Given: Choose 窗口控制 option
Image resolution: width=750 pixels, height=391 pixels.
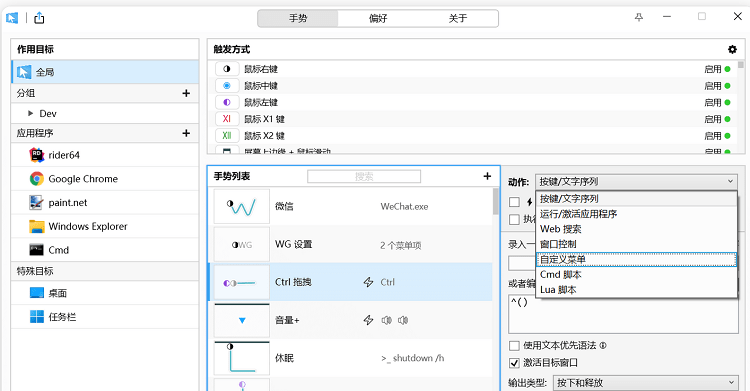Looking at the screenshot, I should pyautogui.click(x=636, y=244).
